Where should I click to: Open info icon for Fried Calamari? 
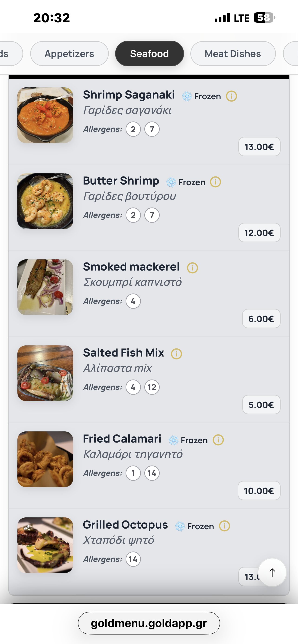coord(218,440)
